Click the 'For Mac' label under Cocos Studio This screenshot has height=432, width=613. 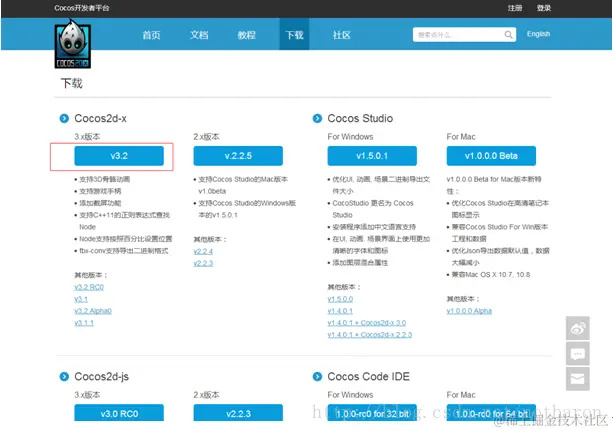pyautogui.click(x=461, y=137)
